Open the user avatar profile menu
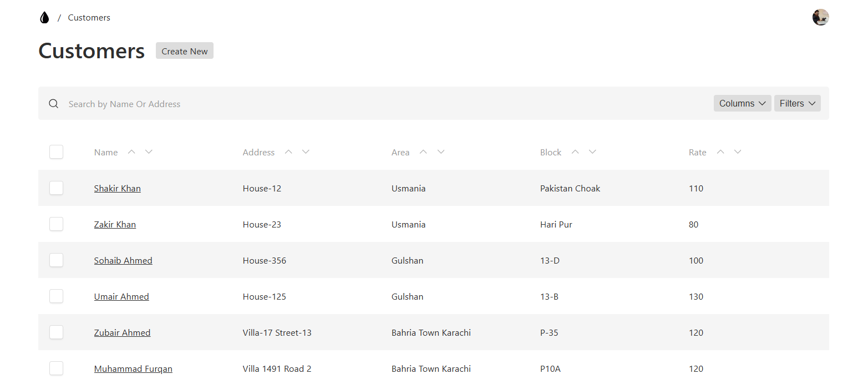 (x=820, y=18)
